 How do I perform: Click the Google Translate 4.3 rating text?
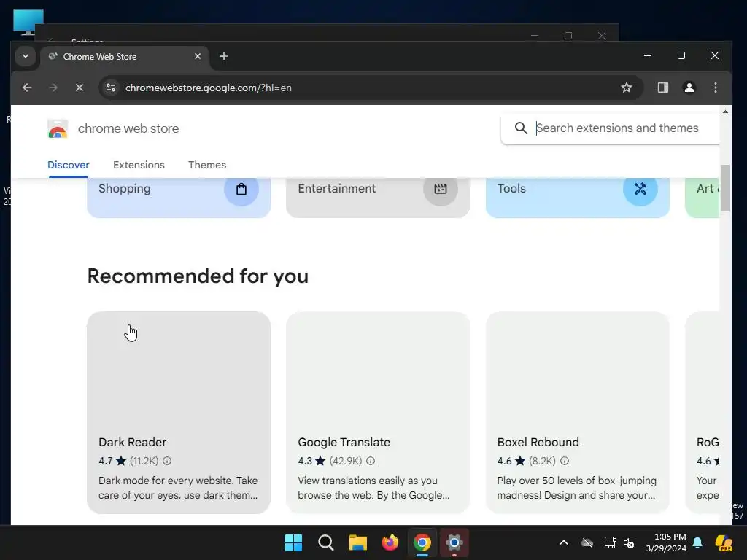[305, 461]
